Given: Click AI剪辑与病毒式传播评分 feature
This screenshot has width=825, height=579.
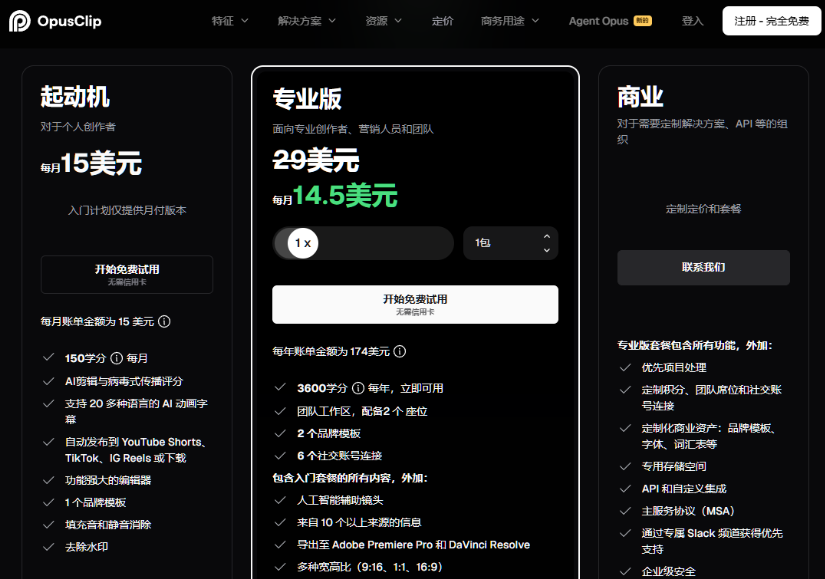Looking at the screenshot, I should (x=124, y=382).
